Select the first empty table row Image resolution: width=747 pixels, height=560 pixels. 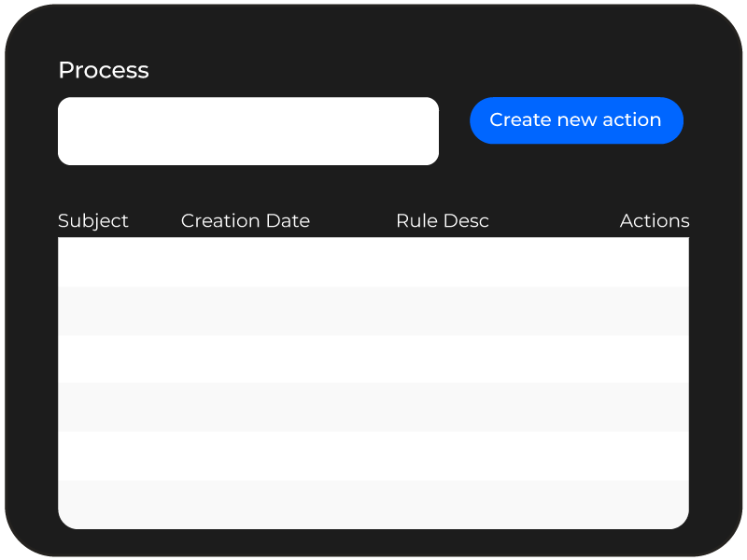point(373,262)
